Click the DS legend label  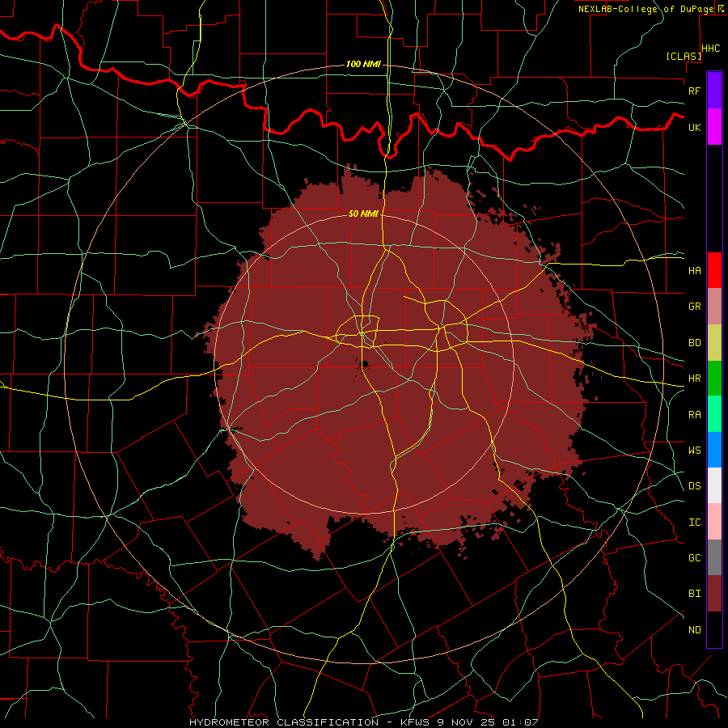(x=694, y=486)
